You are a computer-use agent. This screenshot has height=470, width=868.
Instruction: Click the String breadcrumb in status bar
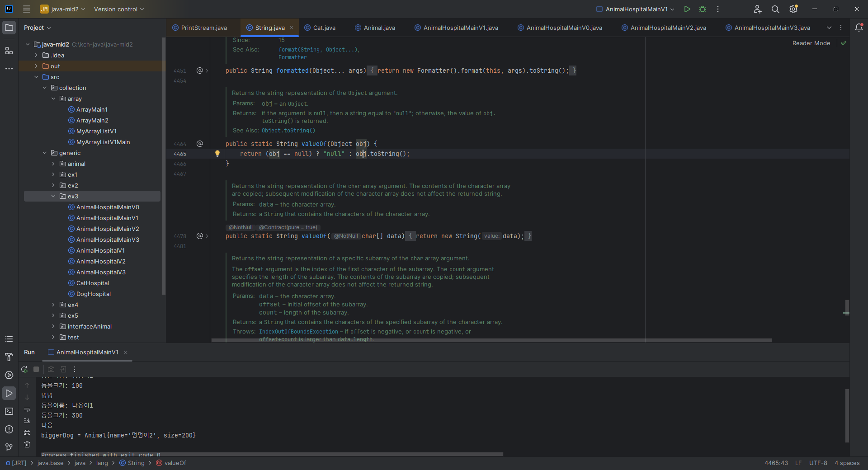[x=132, y=463]
